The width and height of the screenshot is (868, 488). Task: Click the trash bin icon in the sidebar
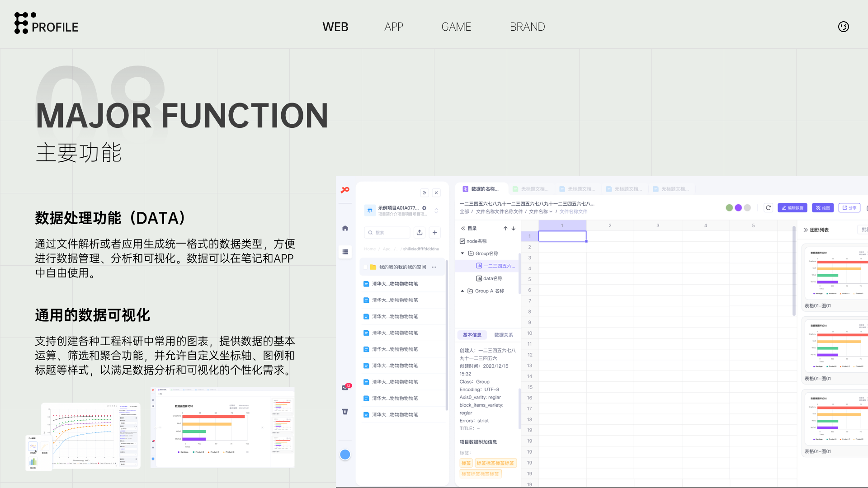pyautogui.click(x=345, y=412)
